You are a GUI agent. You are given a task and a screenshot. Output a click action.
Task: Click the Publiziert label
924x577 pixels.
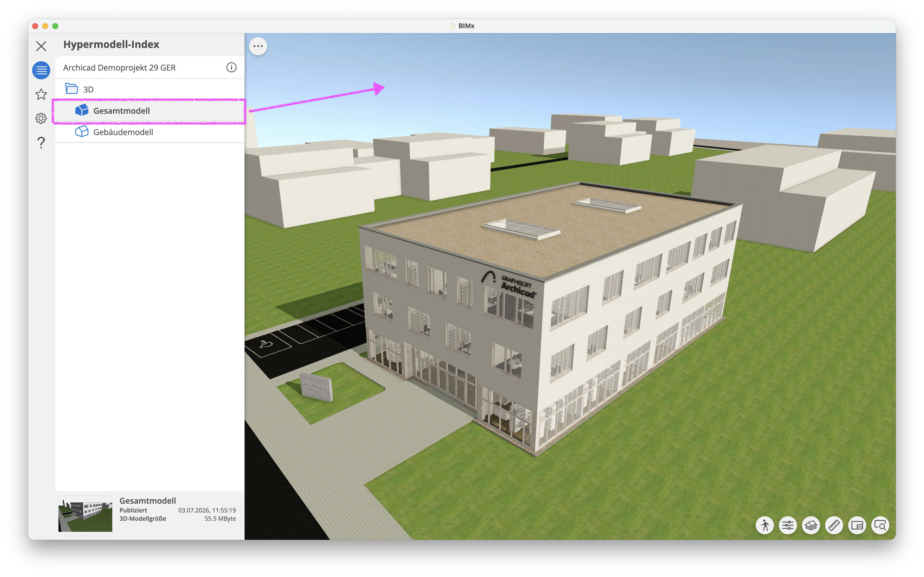coord(133,510)
